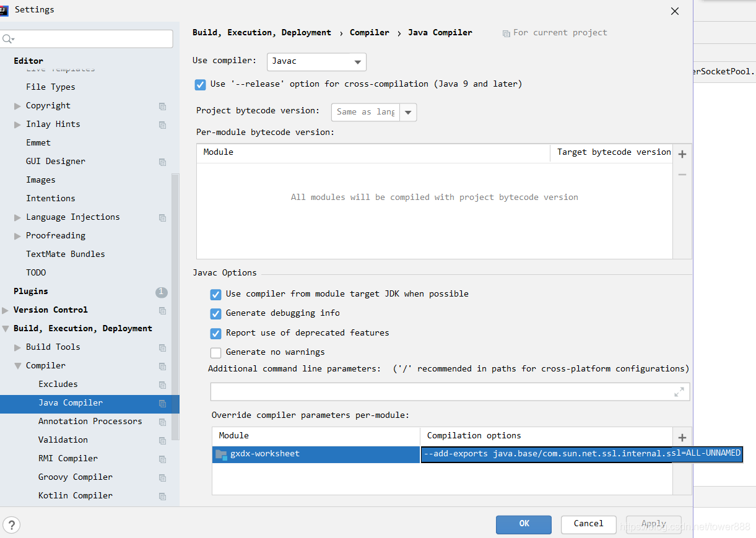756x538 pixels.
Task: Click the minus icon beside bytecode table
Action: 682,175
